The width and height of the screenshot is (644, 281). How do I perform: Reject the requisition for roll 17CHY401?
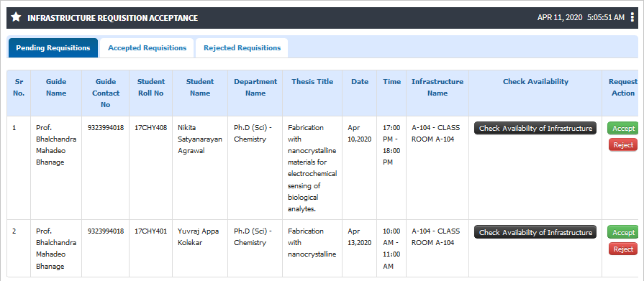point(623,249)
